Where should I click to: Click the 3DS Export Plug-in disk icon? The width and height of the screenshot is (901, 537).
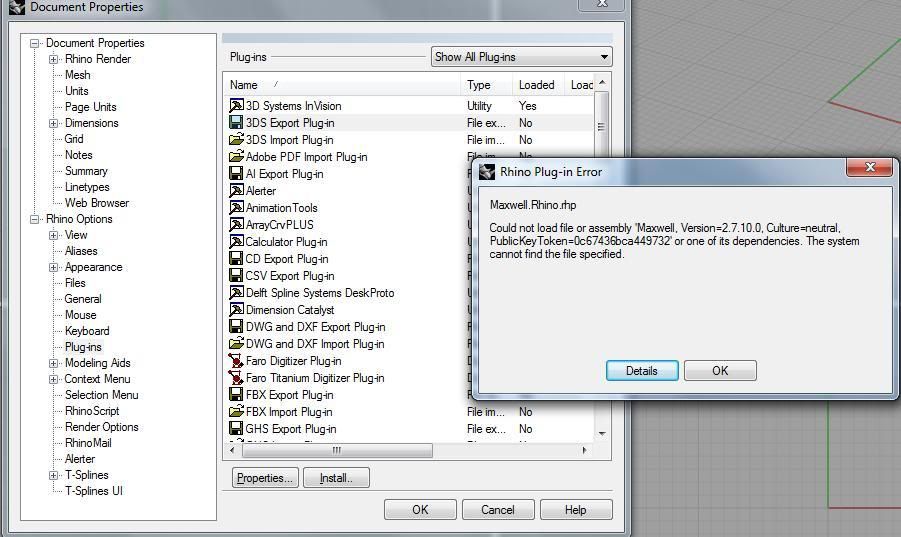236,122
